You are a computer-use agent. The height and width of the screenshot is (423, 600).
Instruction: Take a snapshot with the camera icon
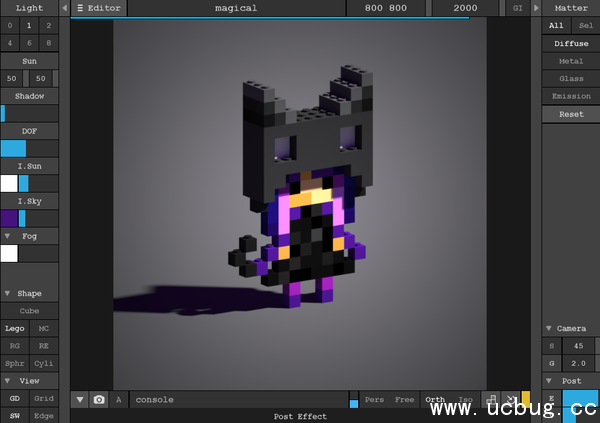tap(99, 400)
